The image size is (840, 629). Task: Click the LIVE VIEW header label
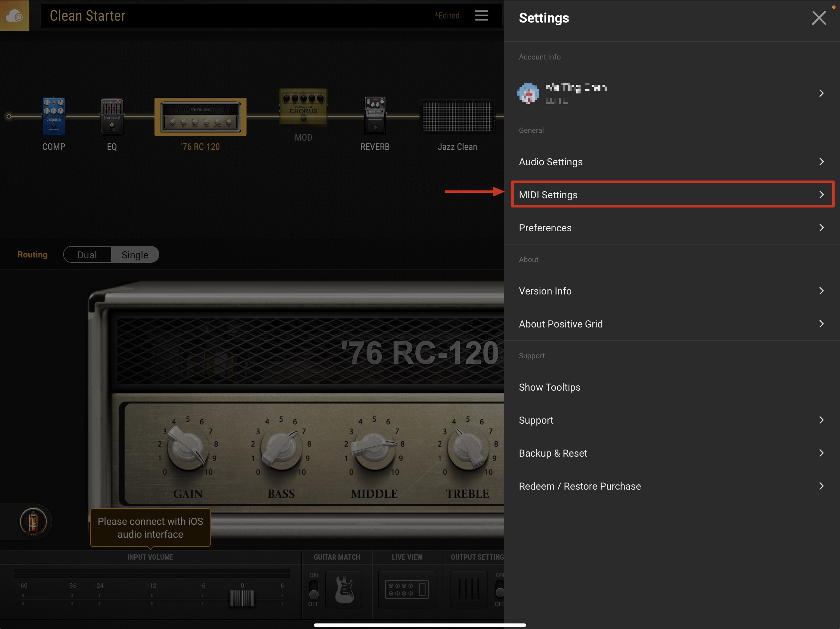click(x=407, y=557)
